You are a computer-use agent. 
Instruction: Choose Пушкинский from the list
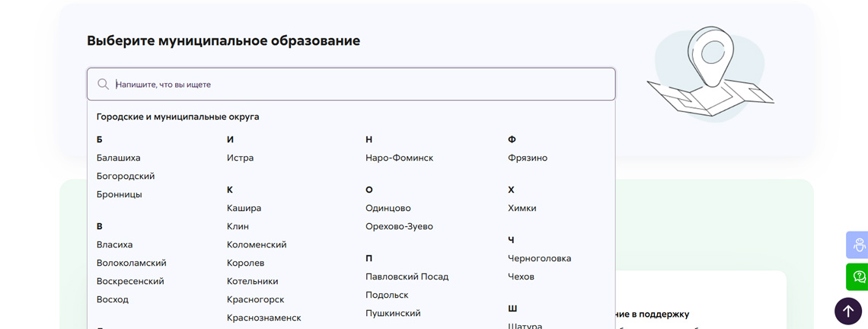[x=393, y=313]
